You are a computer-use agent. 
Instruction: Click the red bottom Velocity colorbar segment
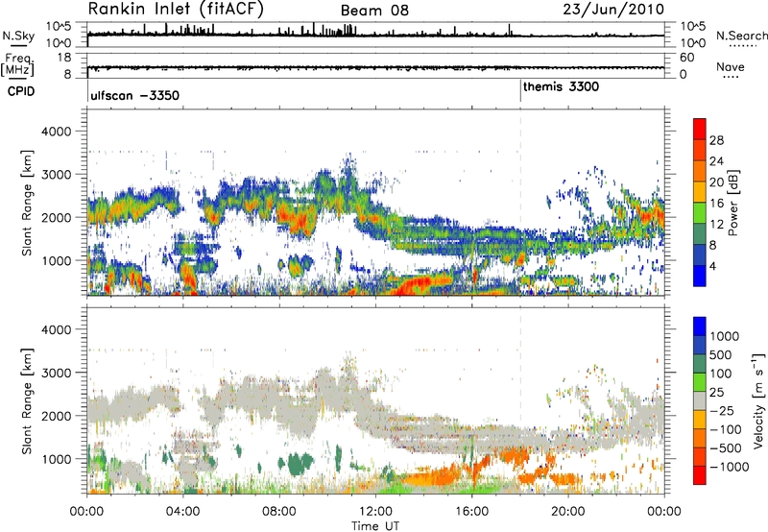pyautogui.click(x=700, y=475)
